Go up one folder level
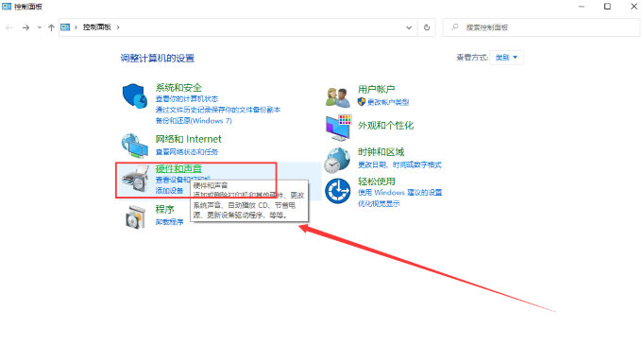The height and width of the screenshot is (363, 644). 51,27
